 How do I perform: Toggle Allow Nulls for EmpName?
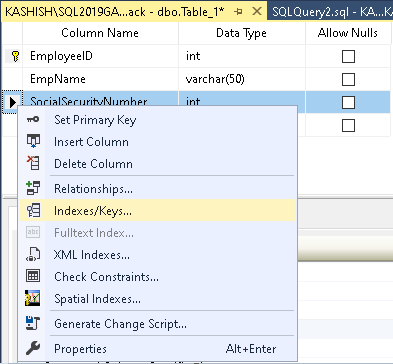tap(348, 79)
